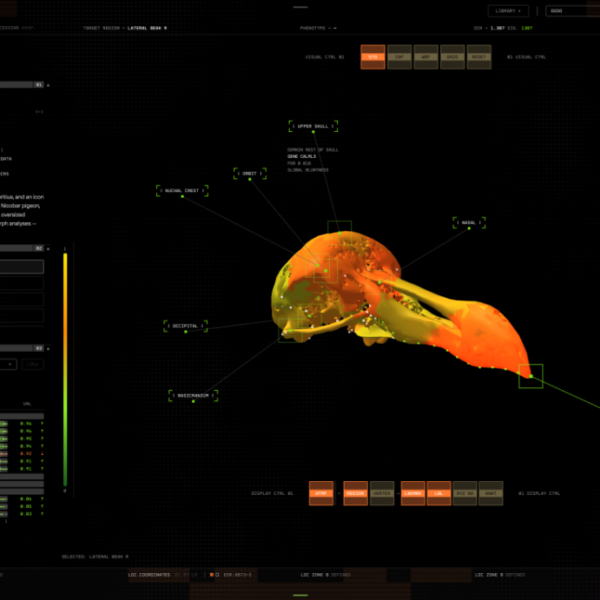Click the green dot under UPPER SKULL label

click(x=313, y=132)
